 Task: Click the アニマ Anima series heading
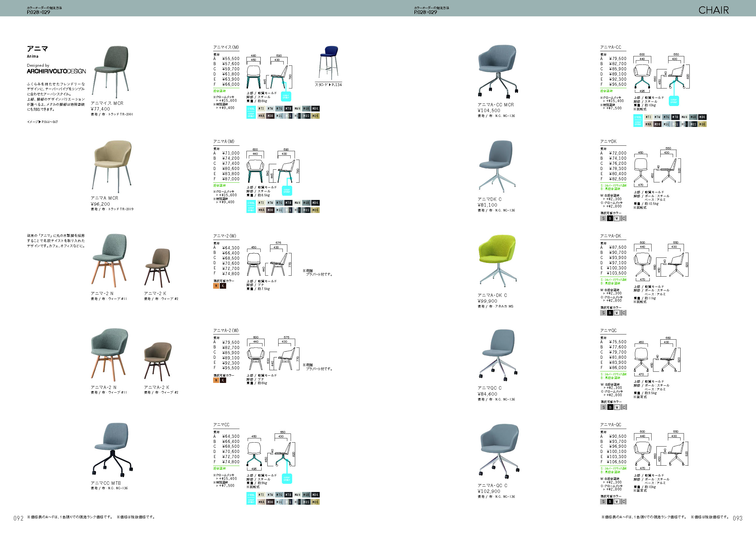pyautogui.click(x=37, y=52)
